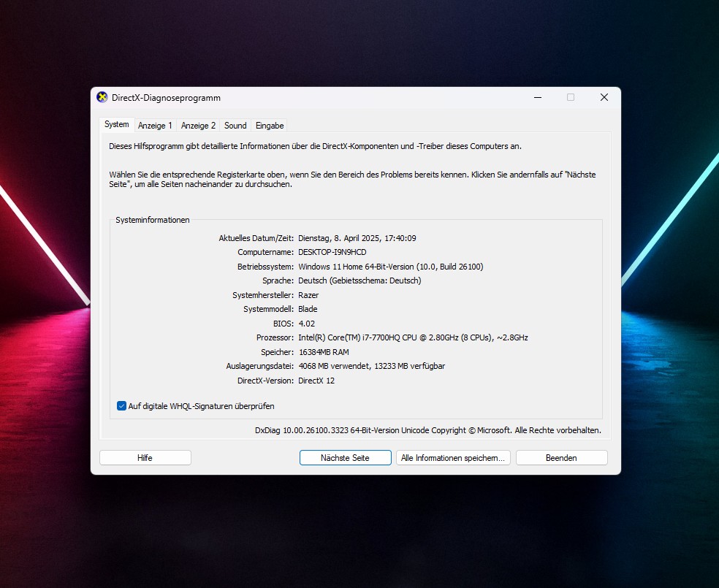Minimize the DirectX-Diagnoseprogramm window
This screenshot has height=588, width=719.
click(537, 97)
